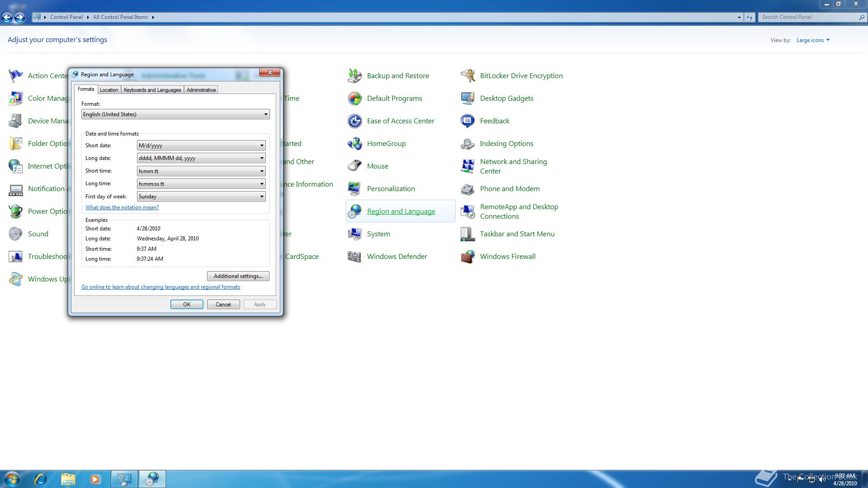This screenshot has width=868, height=488.
Task: Click the Power Options icon
Action: [16, 211]
